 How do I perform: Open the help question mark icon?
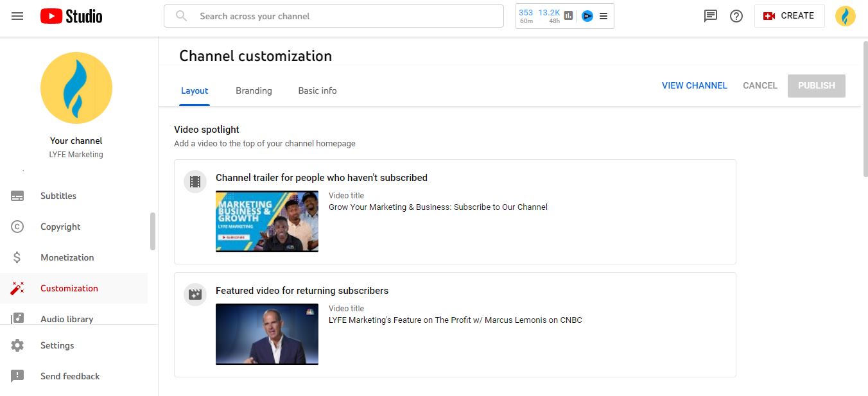(x=736, y=16)
